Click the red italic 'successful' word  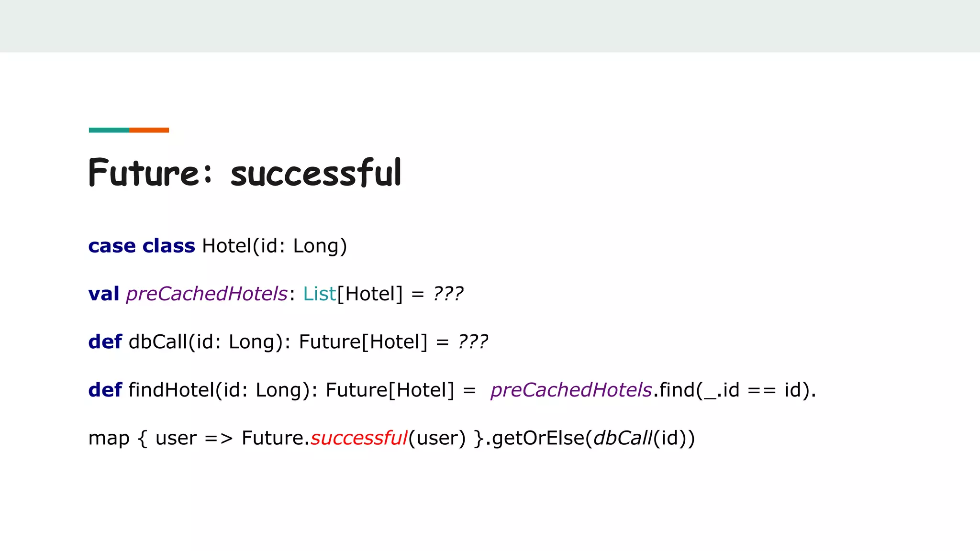click(x=359, y=438)
